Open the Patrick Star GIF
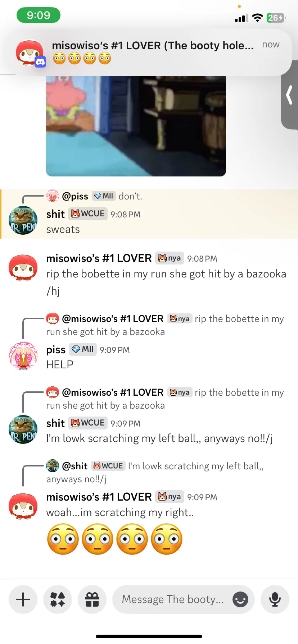The width and height of the screenshot is (298, 644). coord(136,126)
